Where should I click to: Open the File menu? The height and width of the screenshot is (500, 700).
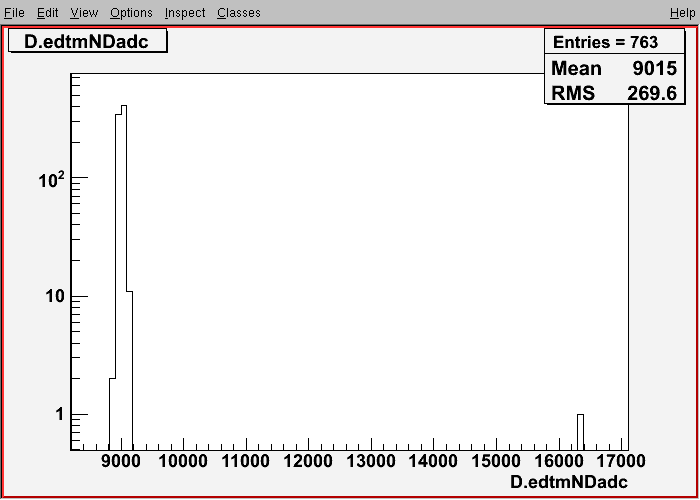click(14, 13)
